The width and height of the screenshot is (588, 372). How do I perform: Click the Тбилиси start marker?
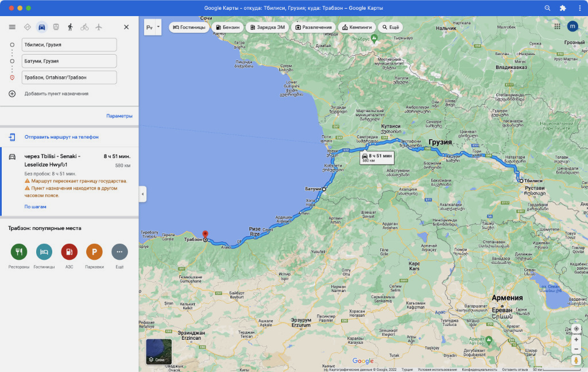click(521, 181)
